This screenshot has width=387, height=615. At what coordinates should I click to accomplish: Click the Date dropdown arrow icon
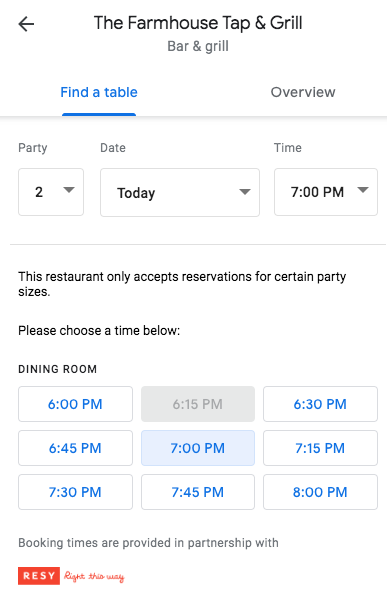click(x=245, y=192)
